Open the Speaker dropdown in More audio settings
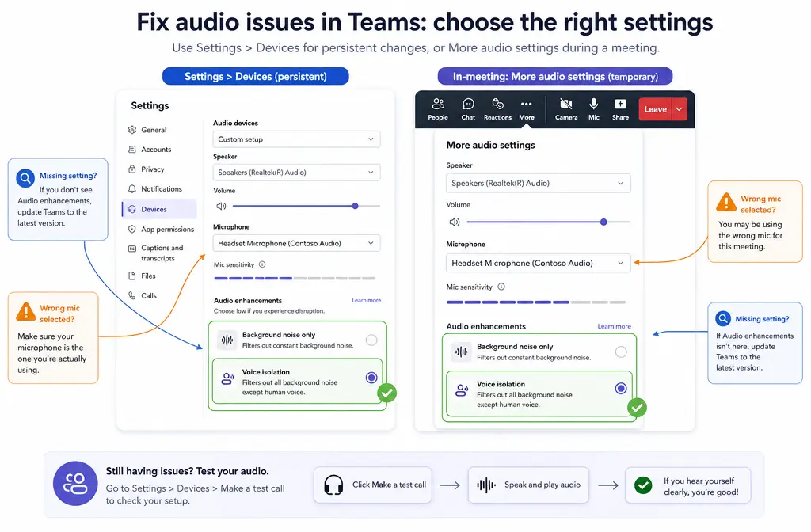 [x=538, y=183]
